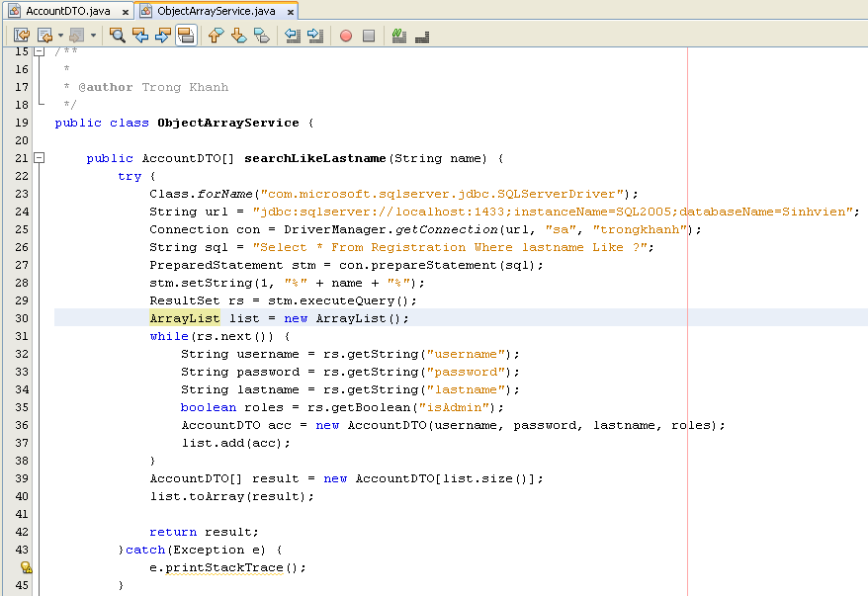Image resolution: width=868 pixels, height=596 pixels.
Task: Click the Shift Line Right icon
Action: coord(315,36)
